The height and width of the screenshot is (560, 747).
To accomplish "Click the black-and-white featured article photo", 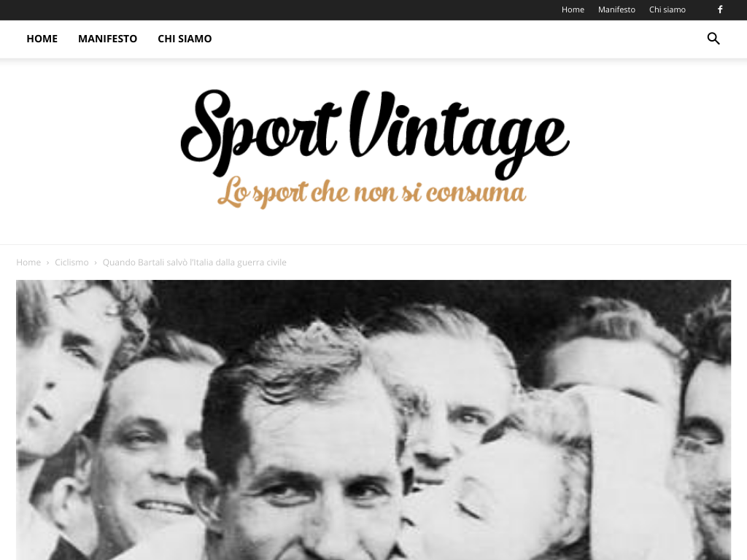I will point(373,420).
